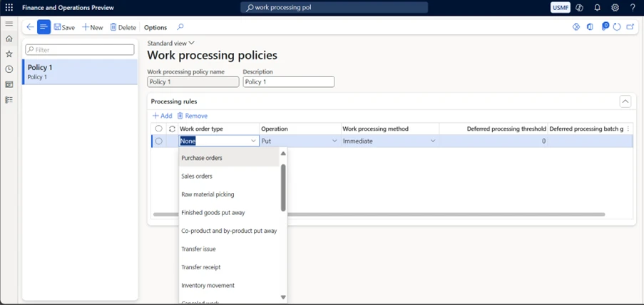
Task: Open the Settings gear
Action: 615,7
